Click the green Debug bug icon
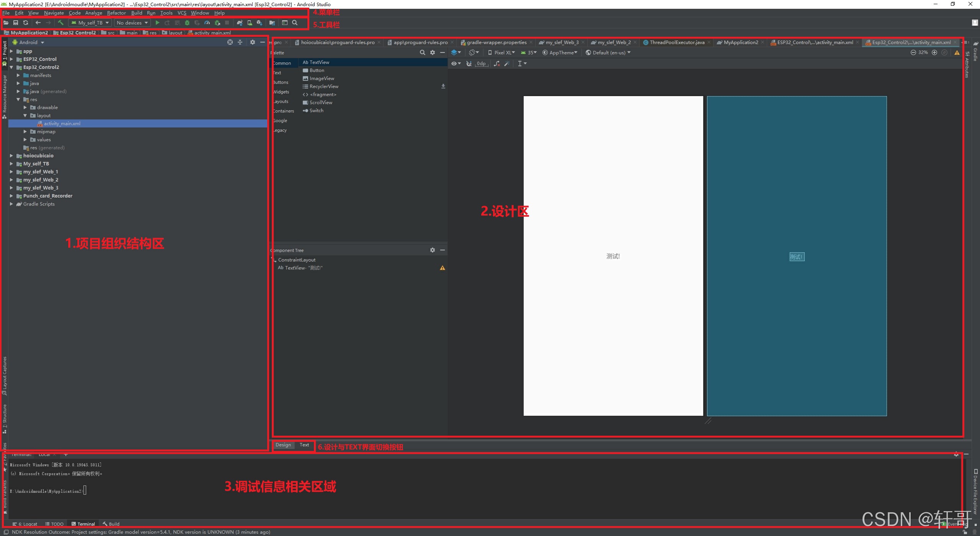 tap(187, 23)
